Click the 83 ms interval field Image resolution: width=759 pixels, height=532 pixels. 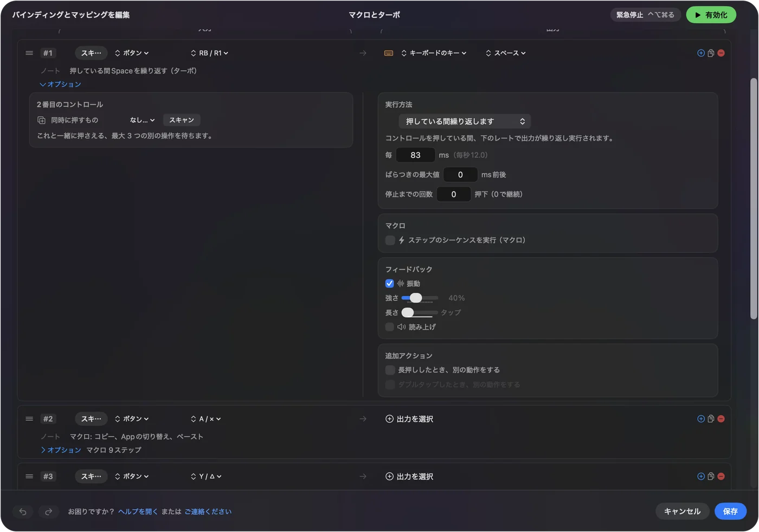click(x=415, y=155)
